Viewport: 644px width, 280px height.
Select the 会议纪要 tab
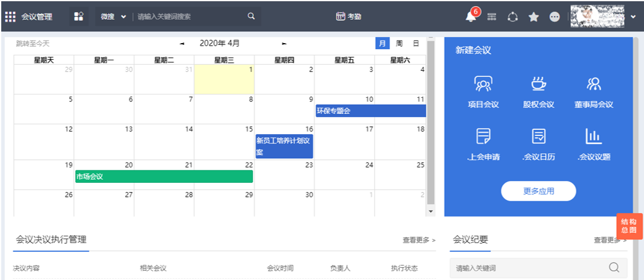(x=470, y=240)
